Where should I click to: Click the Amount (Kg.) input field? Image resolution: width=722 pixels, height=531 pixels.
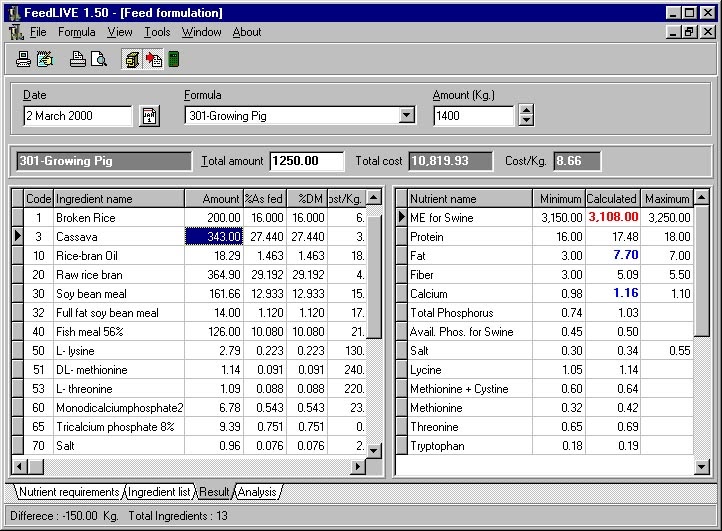[x=473, y=116]
